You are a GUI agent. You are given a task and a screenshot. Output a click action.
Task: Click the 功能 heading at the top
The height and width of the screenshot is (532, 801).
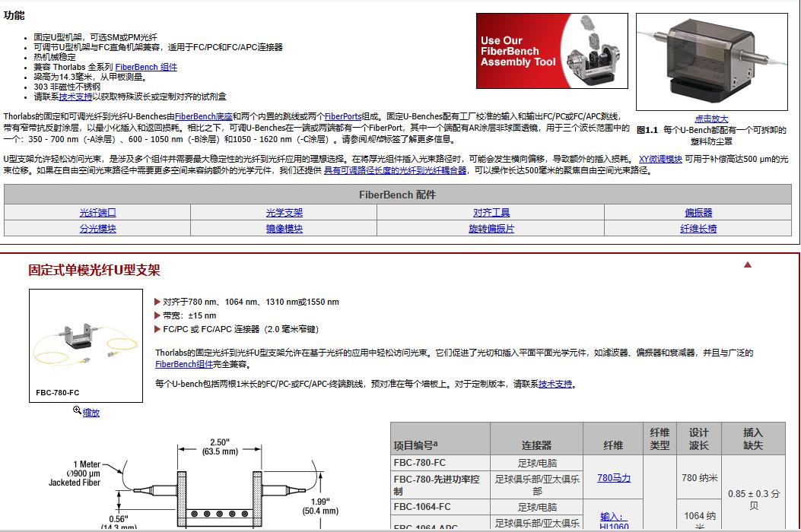pyautogui.click(x=14, y=15)
